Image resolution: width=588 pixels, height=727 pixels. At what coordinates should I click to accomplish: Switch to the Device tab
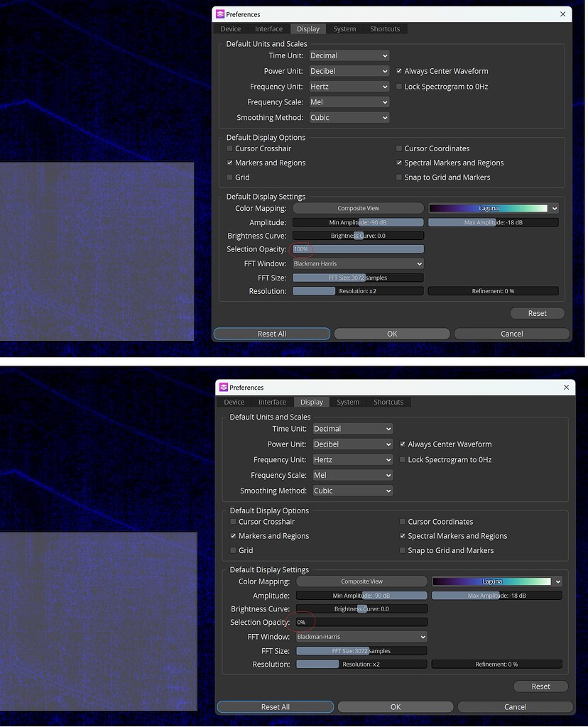tap(229, 28)
